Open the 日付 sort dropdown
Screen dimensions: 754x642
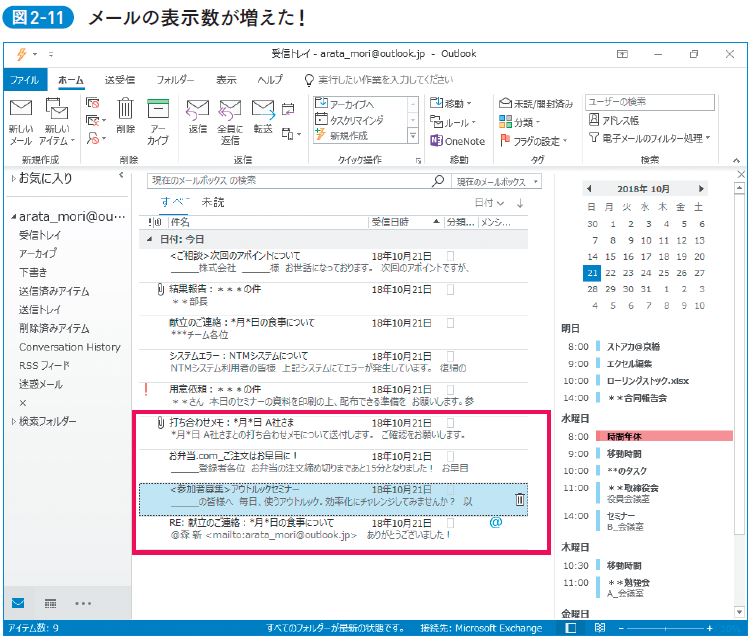coord(489,203)
